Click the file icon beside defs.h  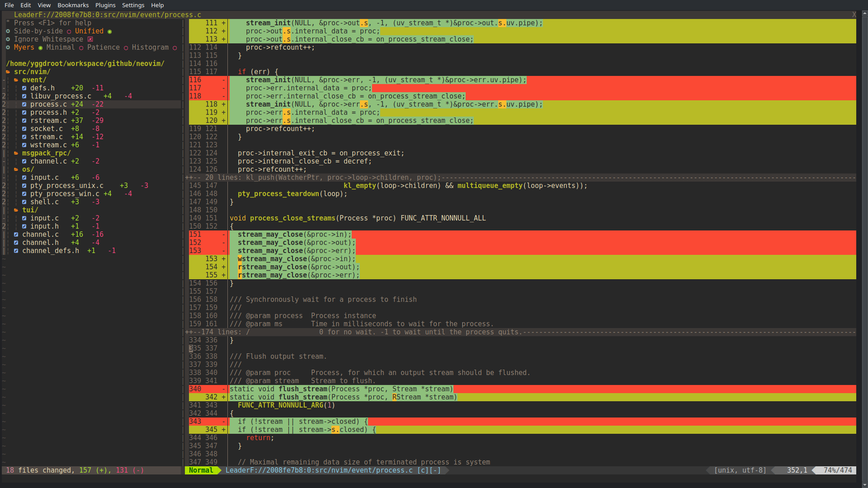coord(25,88)
